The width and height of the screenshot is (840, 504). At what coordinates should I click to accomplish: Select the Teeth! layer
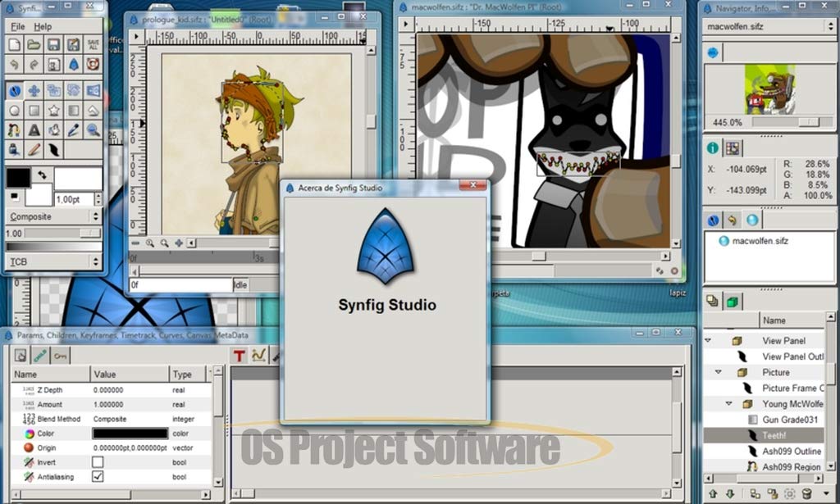(774, 435)
